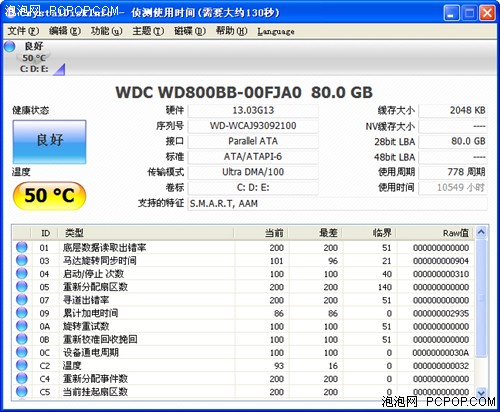Image resolution: width=500 pixels, height=412 pixels.
Task: Click the 最差 column header
Action: pos(315,233)
